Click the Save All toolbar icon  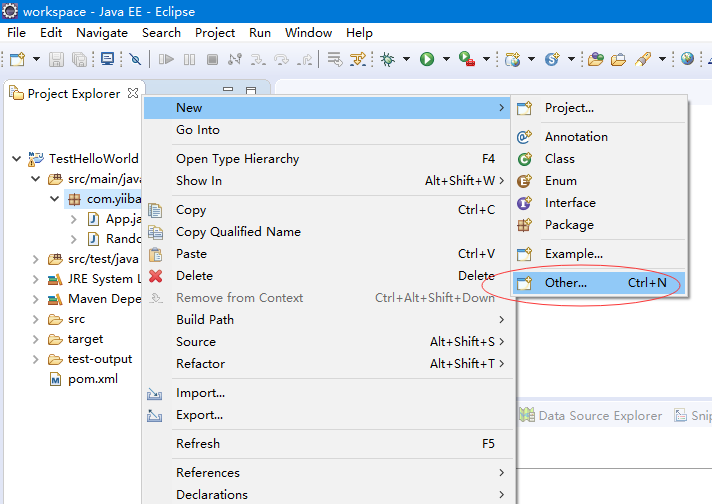(79, 59)
